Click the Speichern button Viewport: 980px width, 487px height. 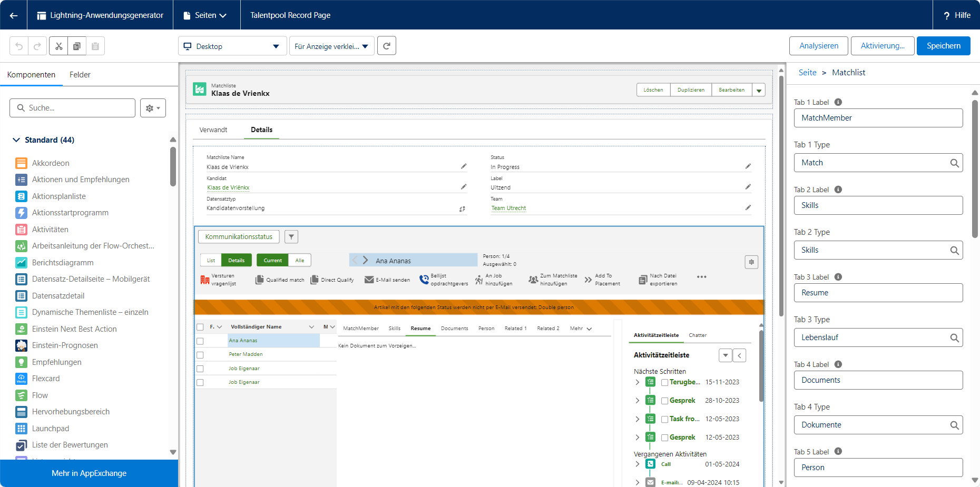[x=943, y=46]
